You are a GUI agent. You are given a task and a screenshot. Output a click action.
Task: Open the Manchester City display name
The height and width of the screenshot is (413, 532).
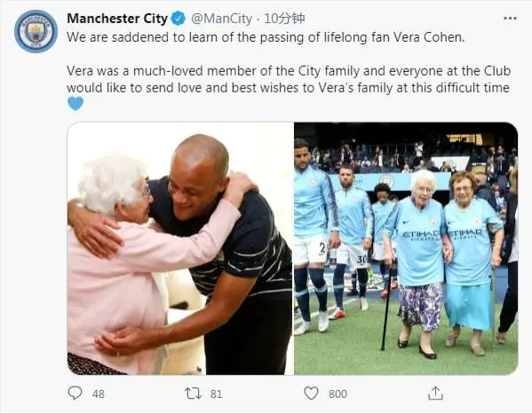coord(117,19)
